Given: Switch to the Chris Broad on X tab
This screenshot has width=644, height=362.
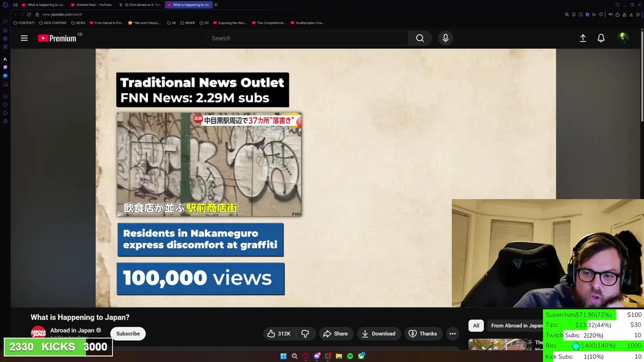Looking at the screenshot, I should 141,5.
